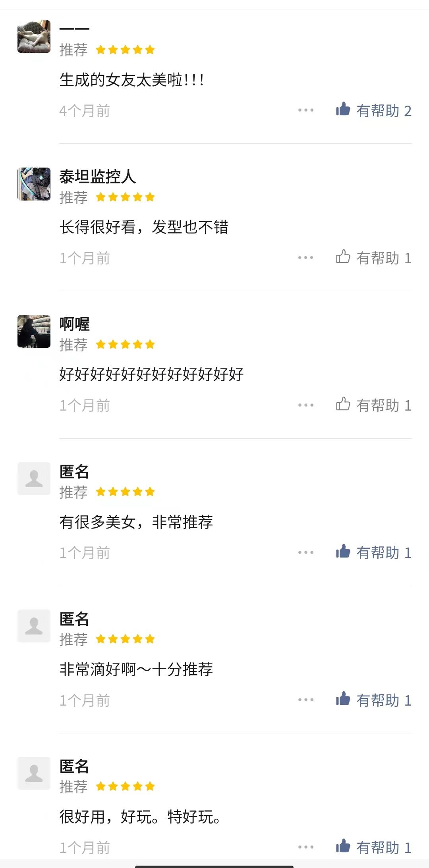Tap ellipsis on 很好用，好玩 review
Screen dimensions: 429x868
[306, 847]
